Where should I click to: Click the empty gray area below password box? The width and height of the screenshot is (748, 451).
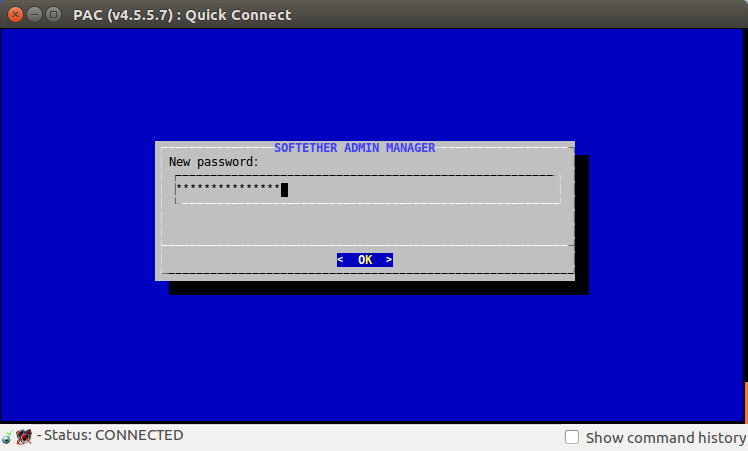click(367, 224)
